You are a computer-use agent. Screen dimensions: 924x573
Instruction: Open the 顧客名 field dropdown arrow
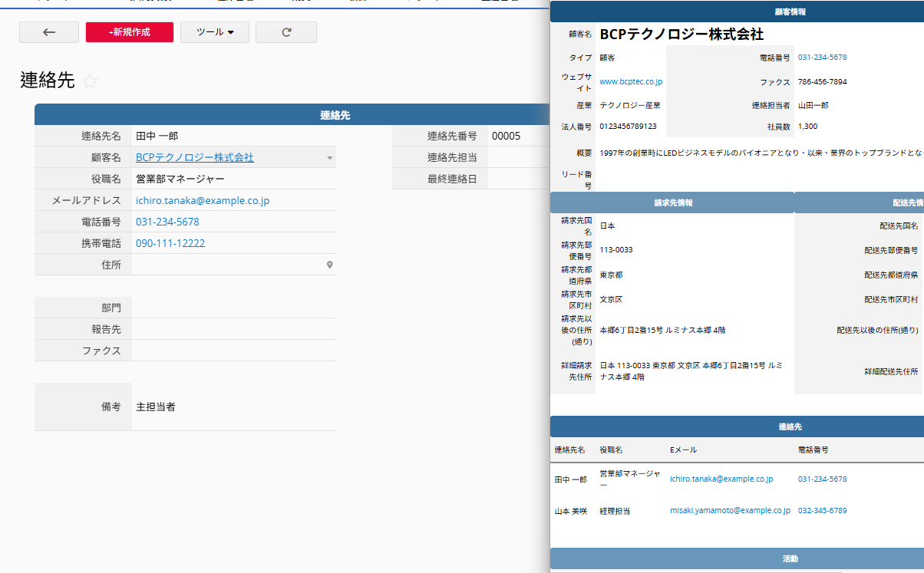330,158
